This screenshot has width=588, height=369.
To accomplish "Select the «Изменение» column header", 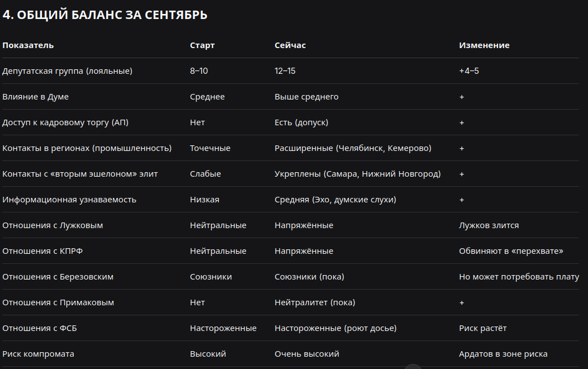I will click(x=484, y=45).
